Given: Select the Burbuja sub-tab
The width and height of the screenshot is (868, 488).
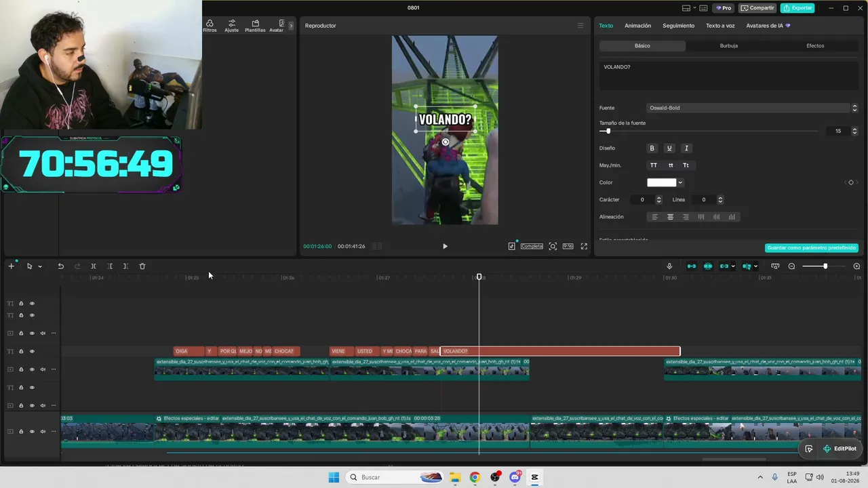Looking at the screenshot, I should tap(729, 45).
